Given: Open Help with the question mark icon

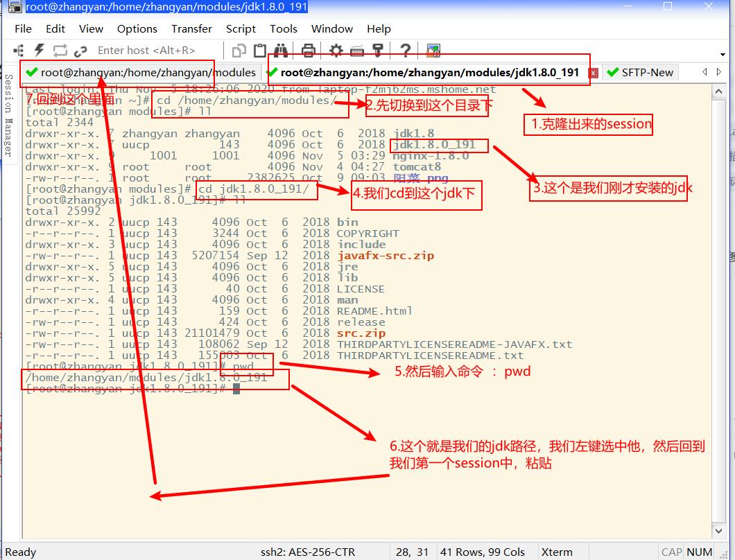Looking at the screenshot, I should tap(405, 50).
